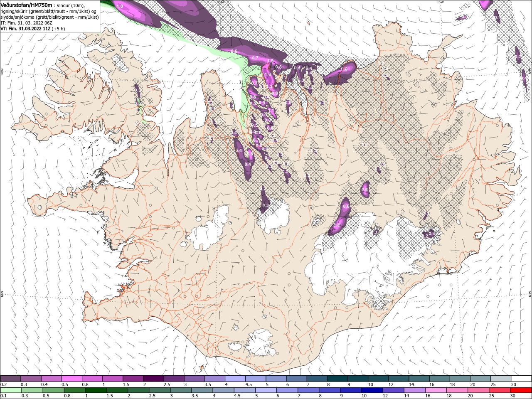532x399 pixels.
Task: Click the lilac 14 rain legend swatch
Action: click(414, 390)
